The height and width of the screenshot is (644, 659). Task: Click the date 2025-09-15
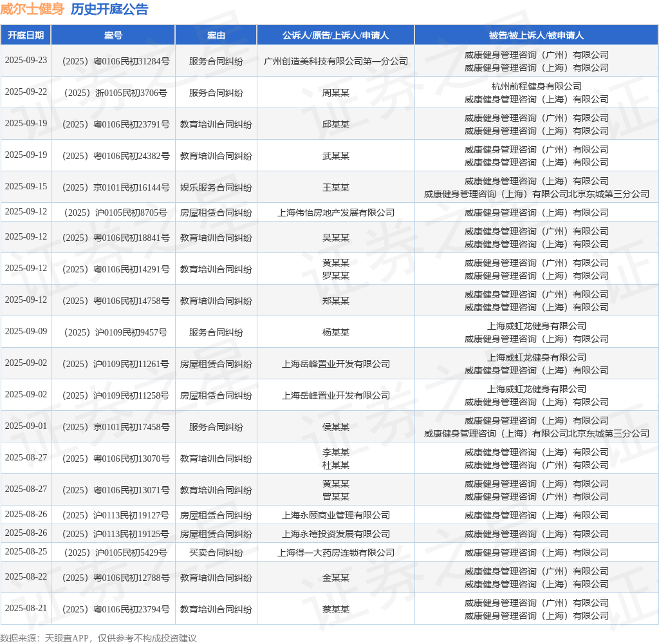click(x=26, y=186)
